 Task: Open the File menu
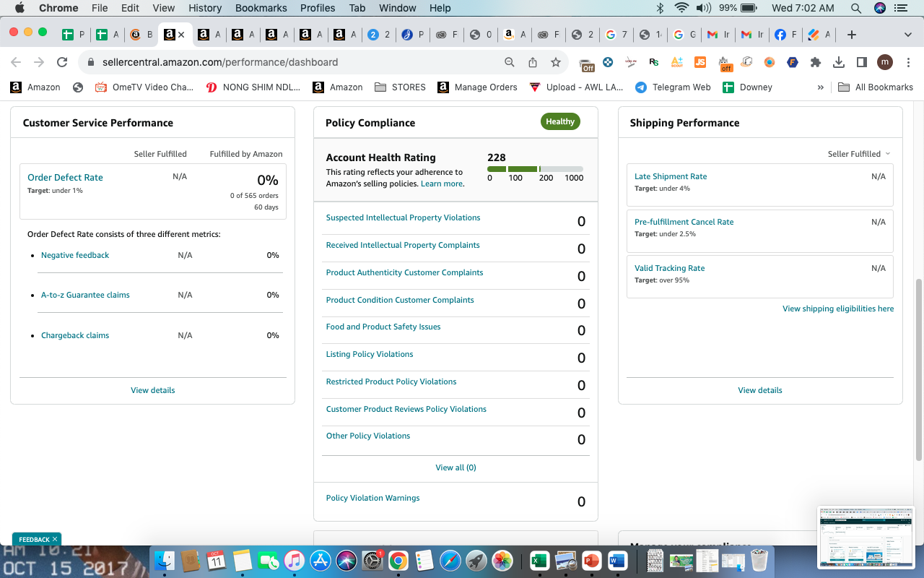point(100,8)
